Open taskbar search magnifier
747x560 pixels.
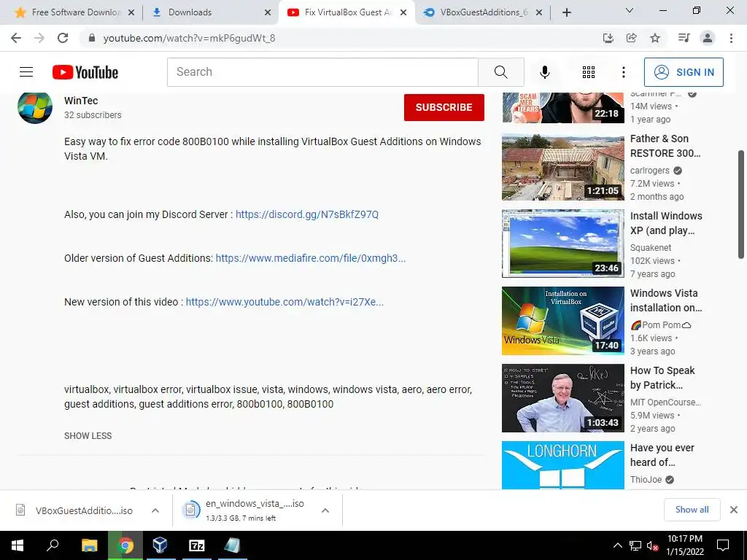pos(53,545)
